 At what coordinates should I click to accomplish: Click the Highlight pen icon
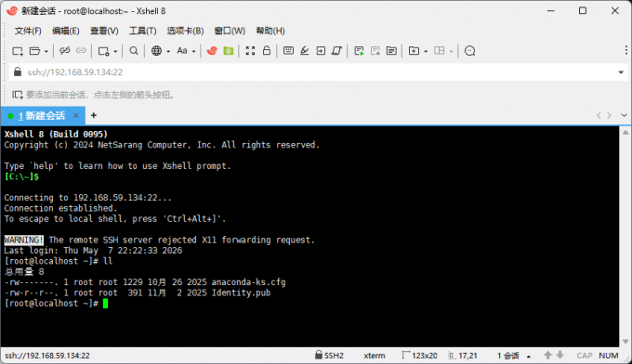305,51
